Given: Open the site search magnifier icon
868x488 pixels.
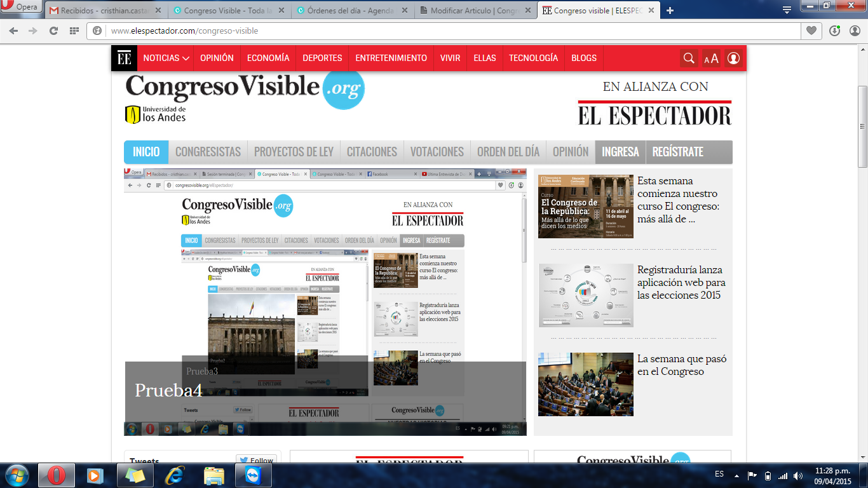Looking at the screenshot, I should 688,58.
